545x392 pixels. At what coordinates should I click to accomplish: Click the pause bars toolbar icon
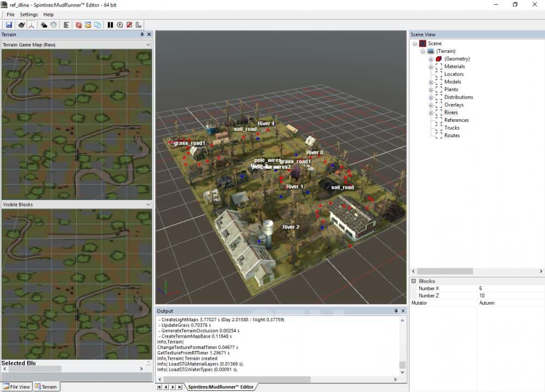pos(111,25)
